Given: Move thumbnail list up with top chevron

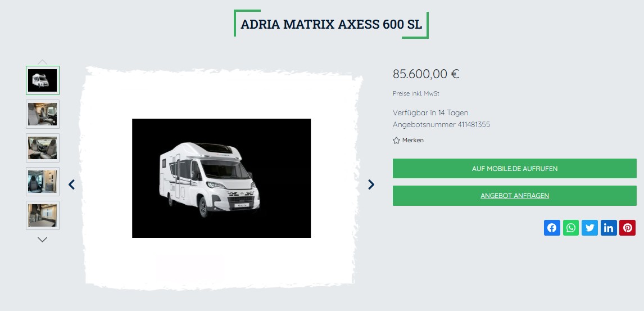Looking at the screenshot, I should (42, 62).
